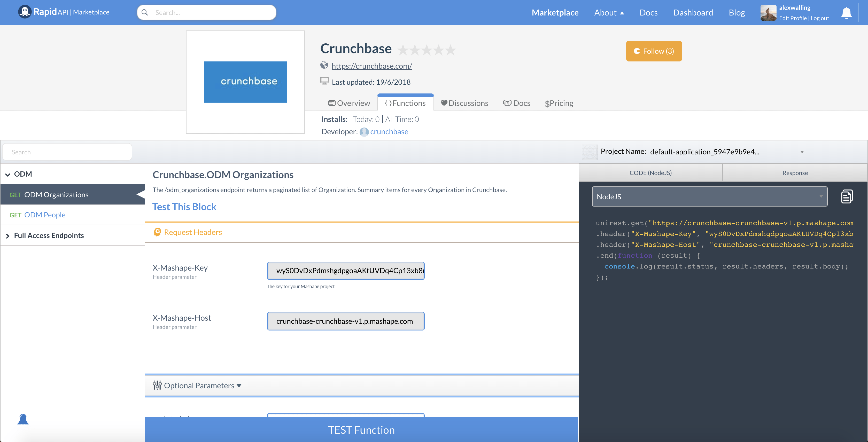The image size is (868, 442).
Task: Open the API Docs tab under Crunchbase
Action: point(517,103)
